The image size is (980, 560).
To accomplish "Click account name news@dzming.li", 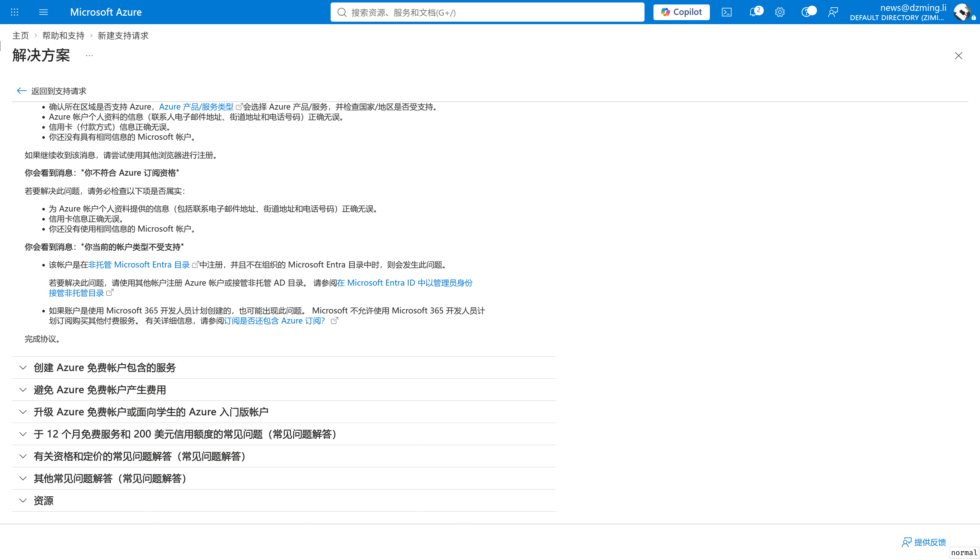I will [x=913, y=8].
